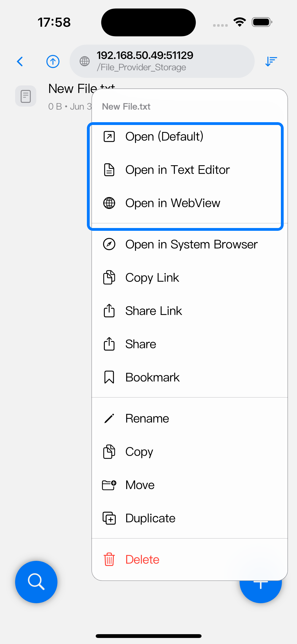Select the address bar showing 192.168.50.49:51129
This screenshot has height=644, width=297.
point(162,61)
